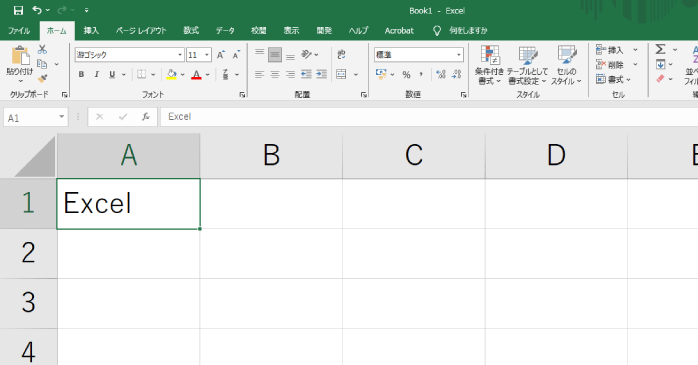Decrease decimal places
The image size is (698, 365).
tap(456, 74)
